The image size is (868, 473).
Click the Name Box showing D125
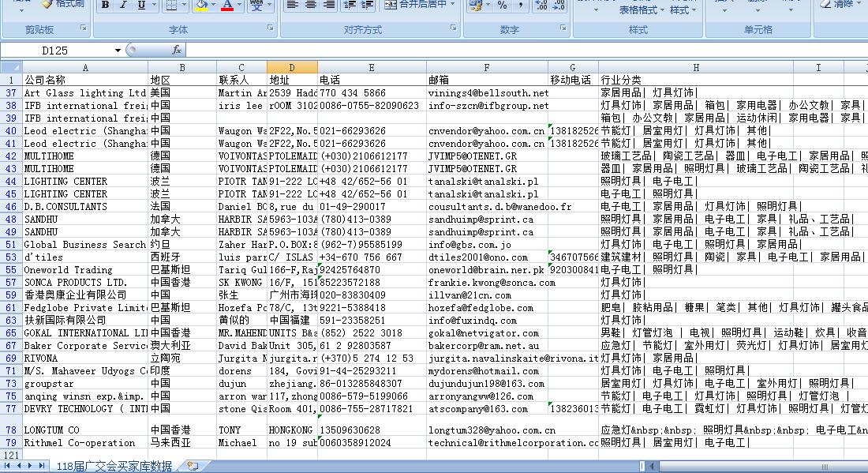click(x=54, y=51)
